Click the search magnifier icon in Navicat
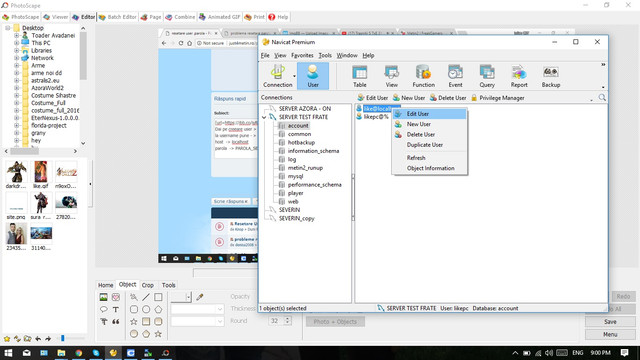This screenshot has width=640, height=360. tap(602, 98)
